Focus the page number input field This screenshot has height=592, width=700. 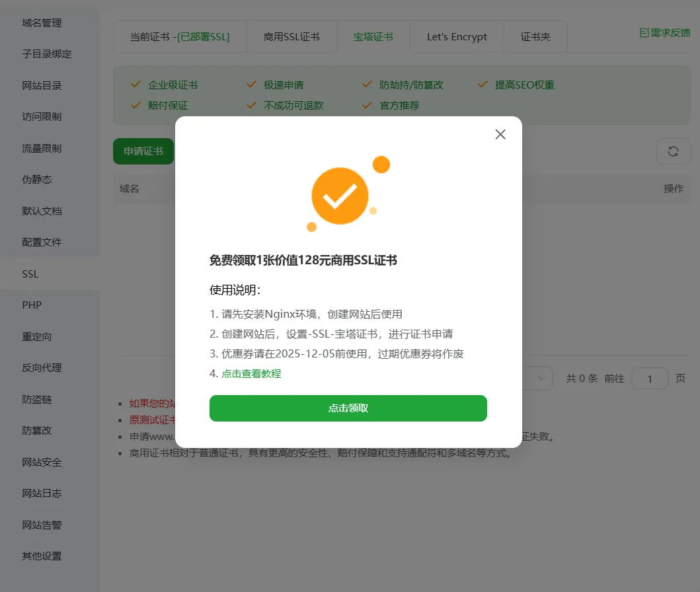650,379
